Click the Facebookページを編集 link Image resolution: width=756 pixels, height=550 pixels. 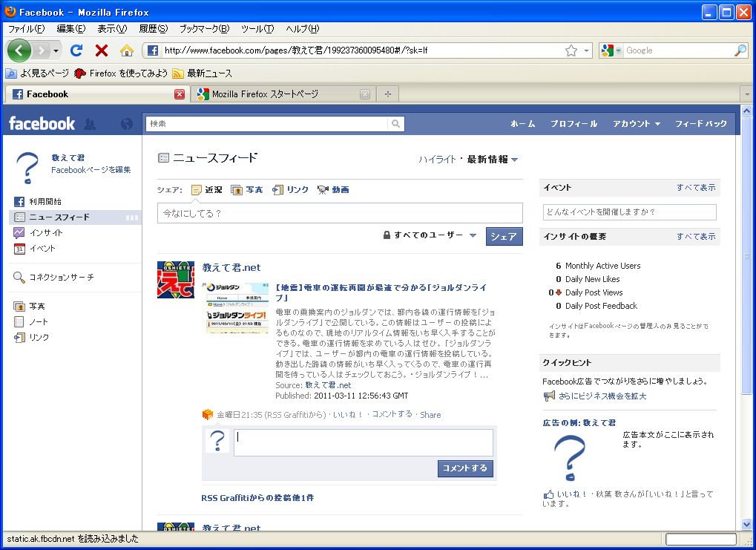(x=91, y=170)
